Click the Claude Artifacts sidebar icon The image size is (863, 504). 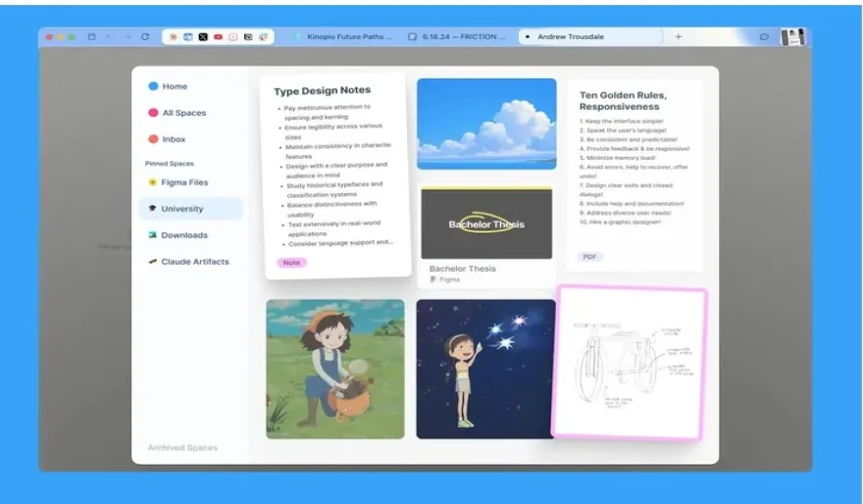(x=152, y=262)
